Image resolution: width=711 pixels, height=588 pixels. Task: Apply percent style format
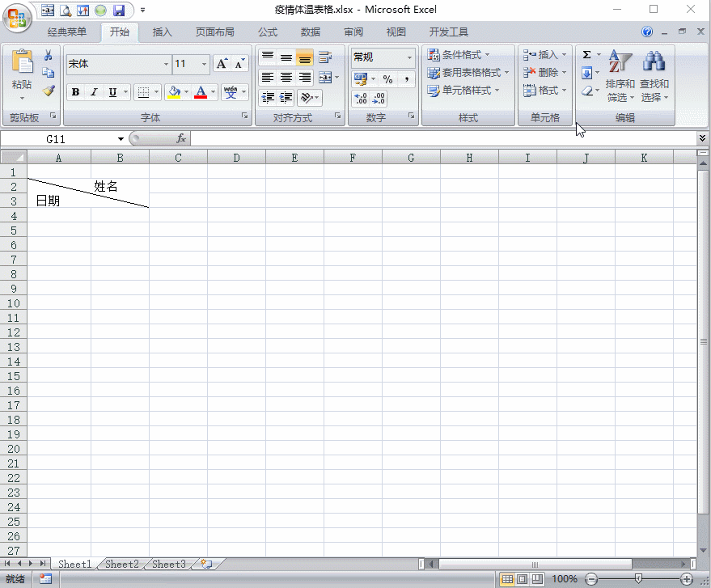(x=387, y=79)
